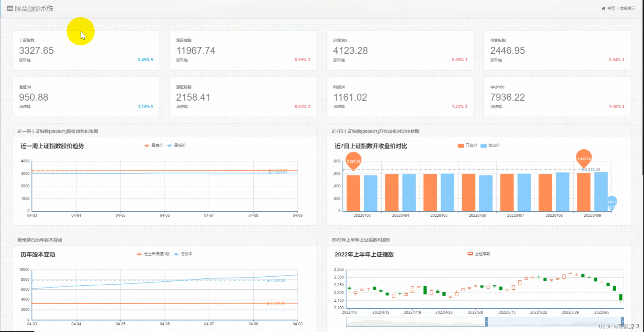Click the 沪深300 value 4123.28
The image size is (644, 332).
(x=350, y=51)
